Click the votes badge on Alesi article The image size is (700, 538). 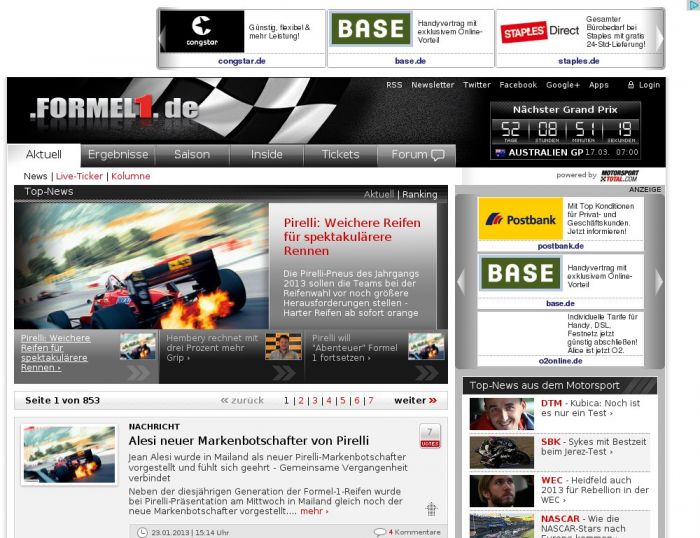click(430, 436)
